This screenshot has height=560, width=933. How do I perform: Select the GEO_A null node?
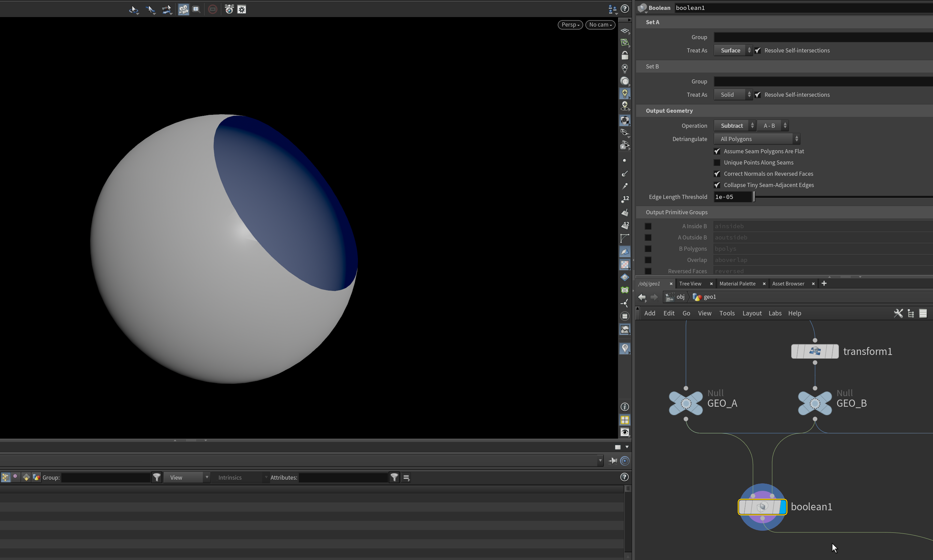[x=686, y=403]
